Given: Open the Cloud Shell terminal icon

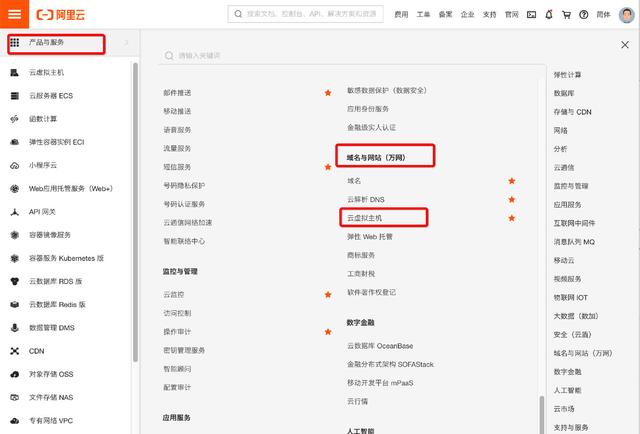Looking at the screenshot, I should coord(531,15).
